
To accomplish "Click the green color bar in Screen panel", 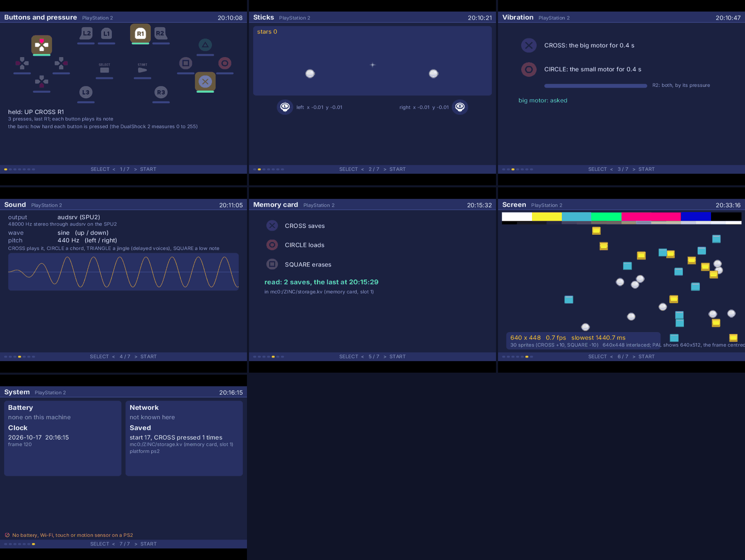I will [x=607, y=217].
